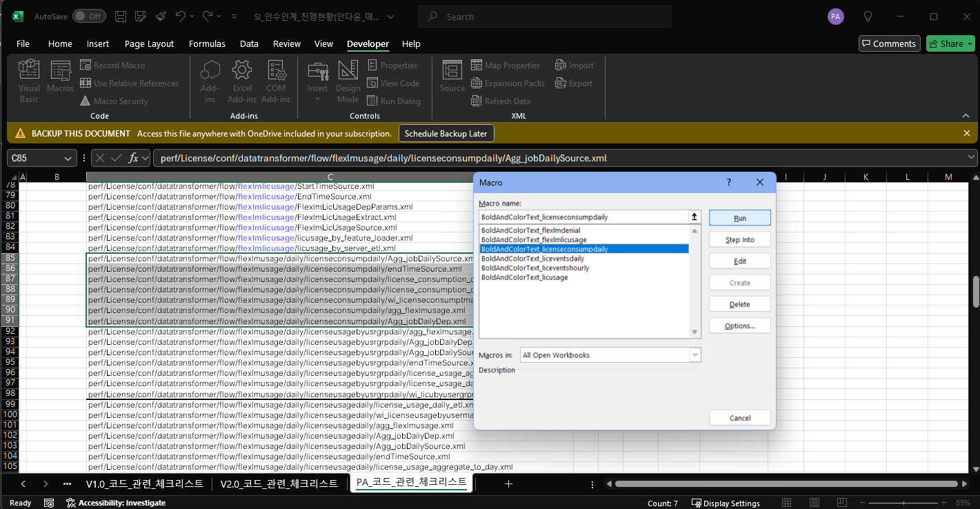The image size is (980, 509).
Task: Select BoldAndColorText_flexlmlicusage macro
Action: click(583, 239)
